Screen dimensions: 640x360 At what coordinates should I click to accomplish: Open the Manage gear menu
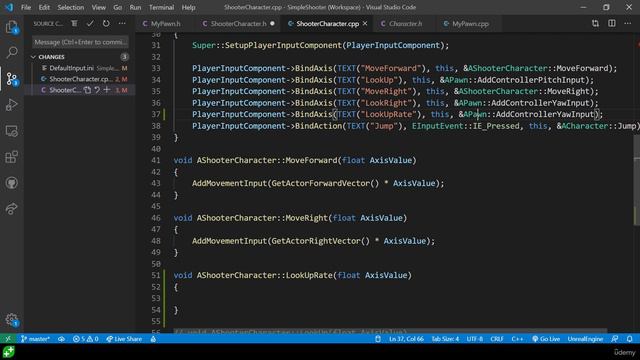[x=11, y=320]
